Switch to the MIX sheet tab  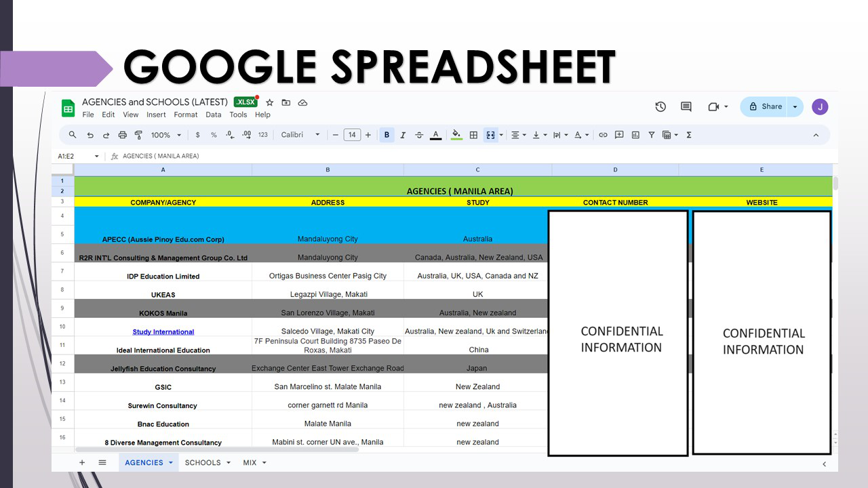pos(255,463)
